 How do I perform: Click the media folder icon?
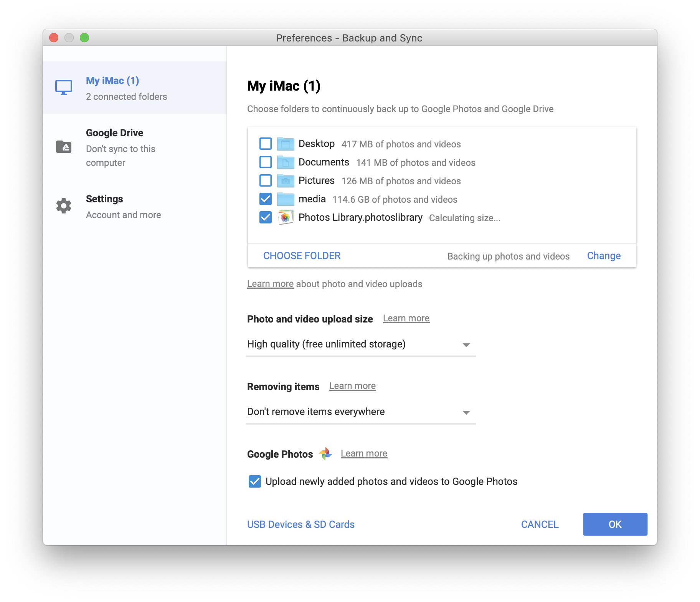click(286, 199)
